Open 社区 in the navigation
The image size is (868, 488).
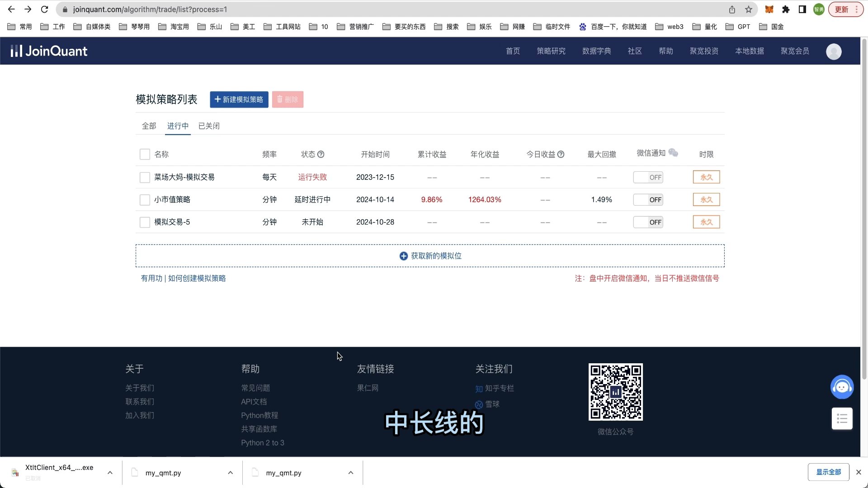[635, 51]
